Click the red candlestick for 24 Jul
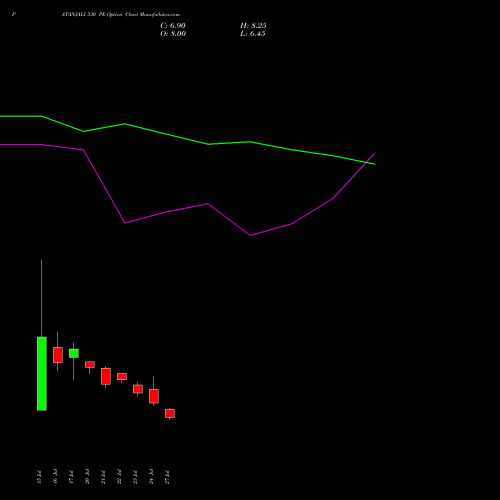Screen dimensions: 500x500 (154, 396)
